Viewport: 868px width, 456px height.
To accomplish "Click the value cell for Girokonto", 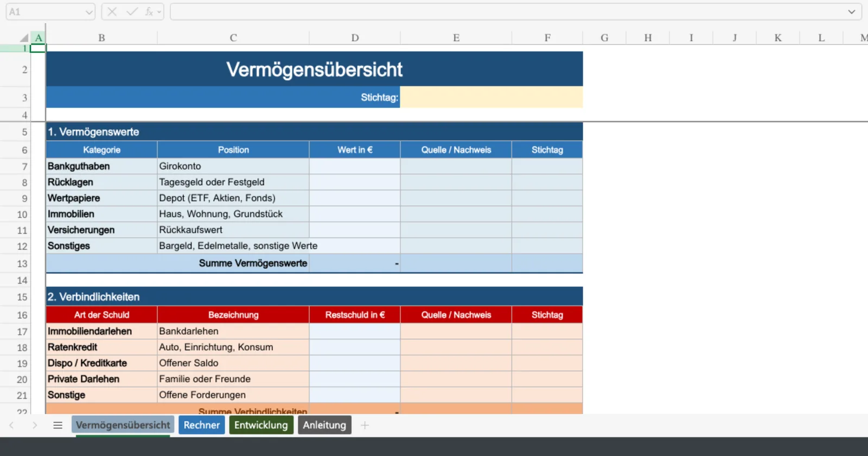I will [x=355, y=166].
